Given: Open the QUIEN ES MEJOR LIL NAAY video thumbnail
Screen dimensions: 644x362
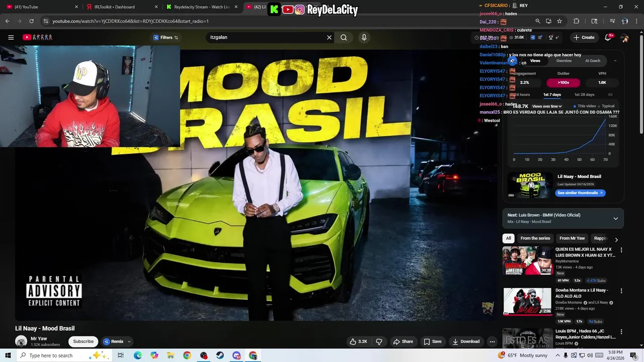Looking at the screenshot, I should (x=527, y=260).
